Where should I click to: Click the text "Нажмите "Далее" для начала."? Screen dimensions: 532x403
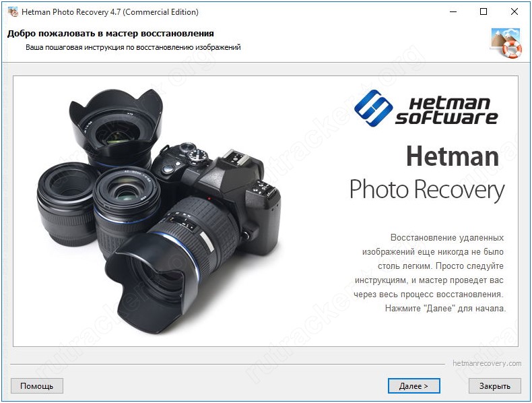pos(445,308)
